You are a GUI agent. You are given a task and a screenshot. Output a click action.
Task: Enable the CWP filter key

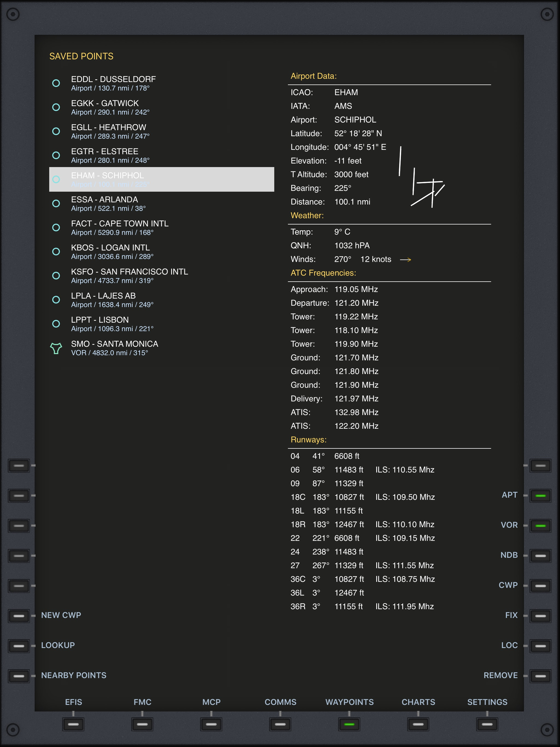click(x=540, y=586)
